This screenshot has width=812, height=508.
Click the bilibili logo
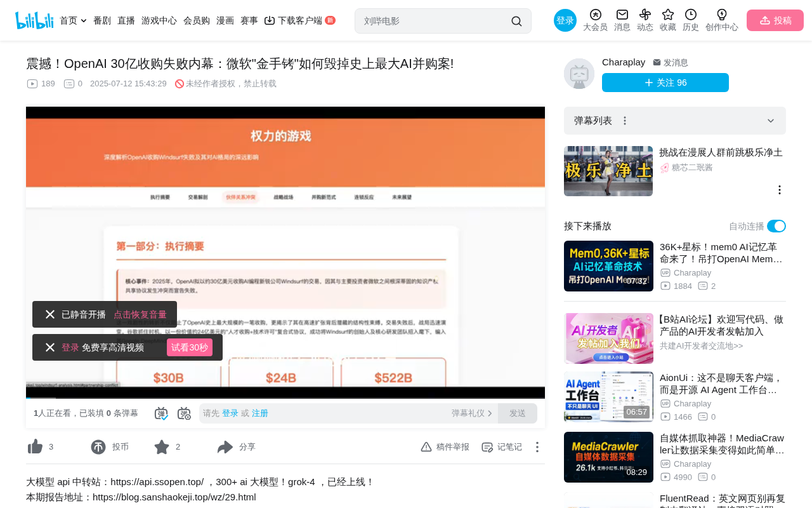click(34, 20)
